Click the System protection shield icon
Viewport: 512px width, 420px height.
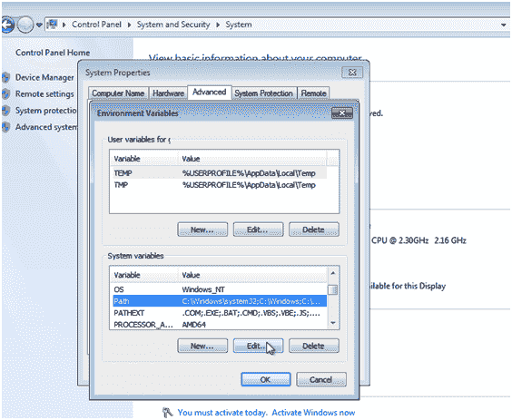[5, 111]
